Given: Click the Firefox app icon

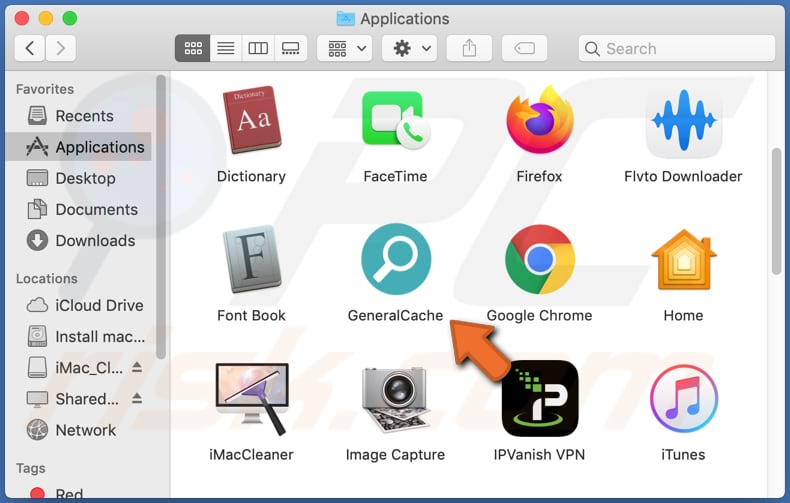Looking at the screenshot, I should pyautogui.click(x=540, y=120).
